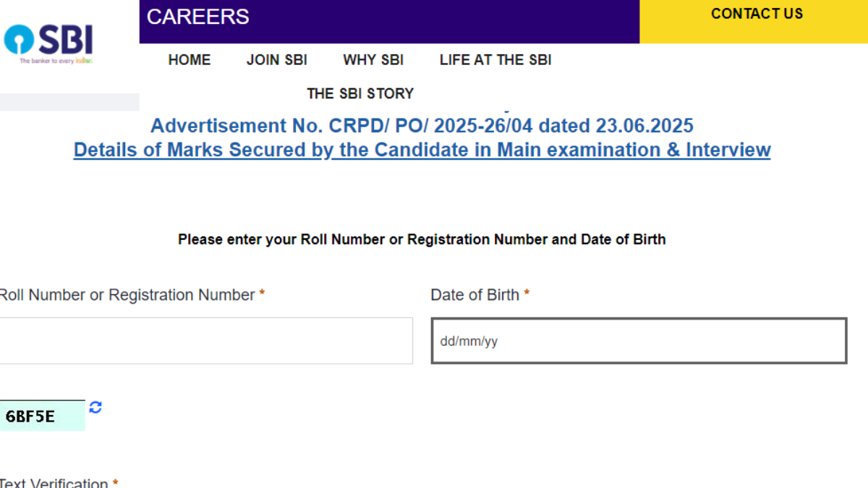Select WHY SBI in the navigation
This screenshot has width=868, height=488.
pyautogui.click(x=373, y=60)
